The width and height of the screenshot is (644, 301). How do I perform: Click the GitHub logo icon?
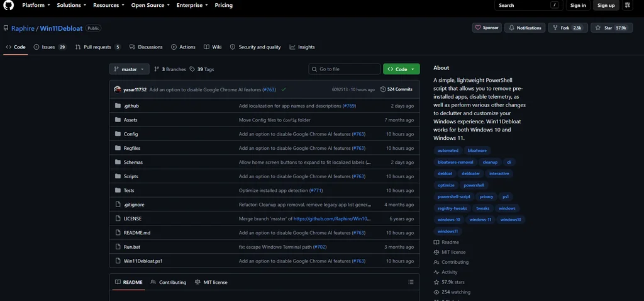pos(8,5)
